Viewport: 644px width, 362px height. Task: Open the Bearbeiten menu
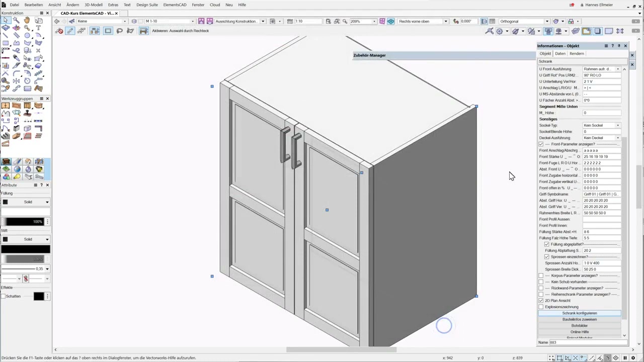tap(34, 5)
